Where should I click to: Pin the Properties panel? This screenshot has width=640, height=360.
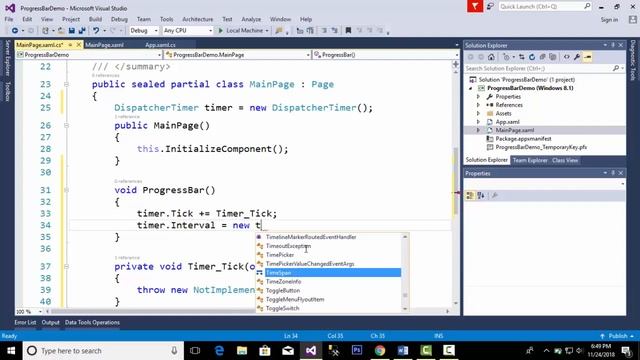(x=613, y=173)
